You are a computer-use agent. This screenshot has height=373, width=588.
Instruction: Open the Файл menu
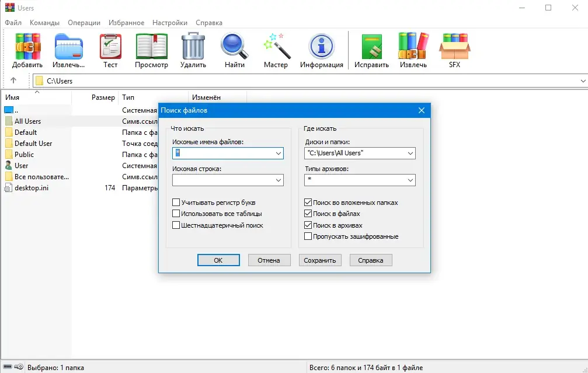tap(13, 23)
